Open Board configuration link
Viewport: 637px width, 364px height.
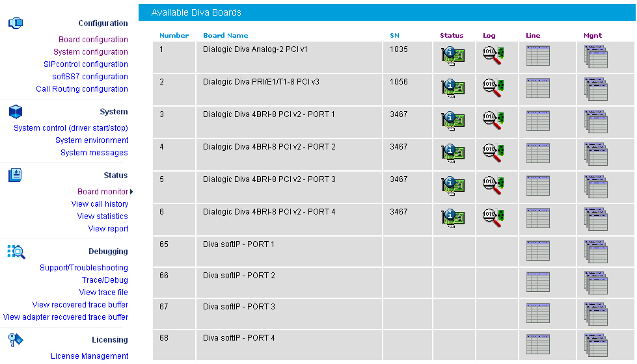pos(93,40)
